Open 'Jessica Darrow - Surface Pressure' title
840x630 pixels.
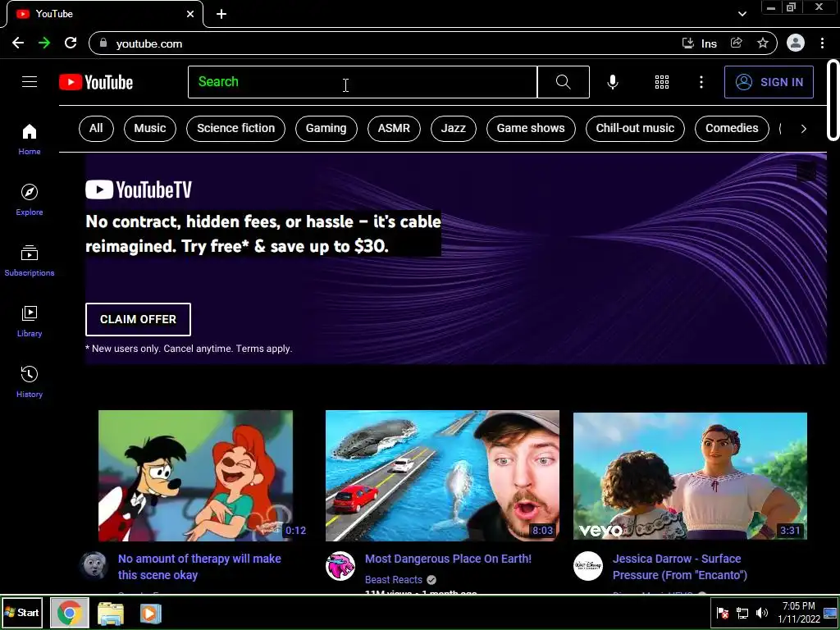click(x=680, y=567)
